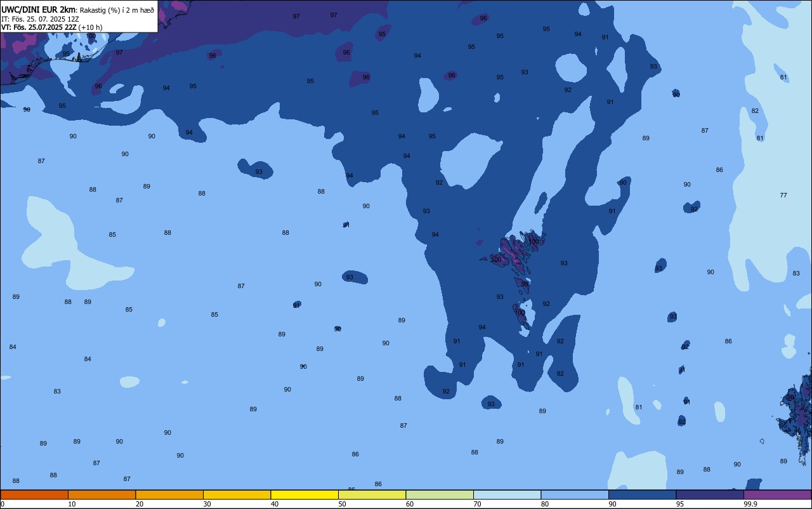
Task: Click the '50' legend tick label
Action: [342, 504]
